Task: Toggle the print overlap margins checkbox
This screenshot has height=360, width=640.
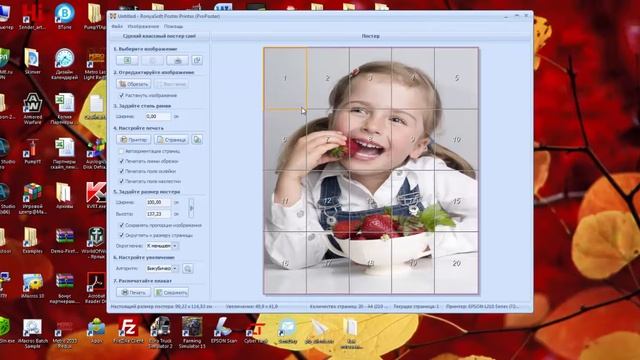Action: [121, 181]
